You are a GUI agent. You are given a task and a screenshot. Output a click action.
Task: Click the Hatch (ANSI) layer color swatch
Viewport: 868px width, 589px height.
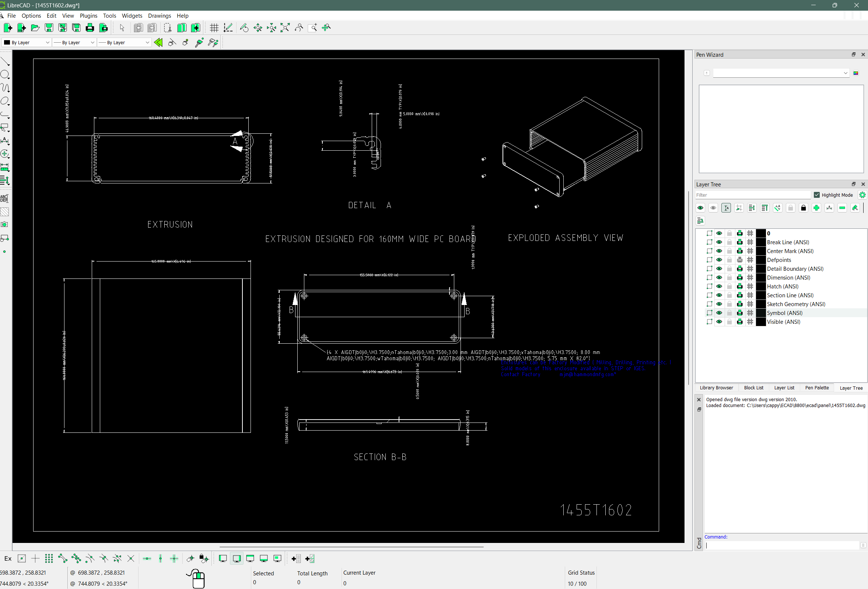point(760,287)
